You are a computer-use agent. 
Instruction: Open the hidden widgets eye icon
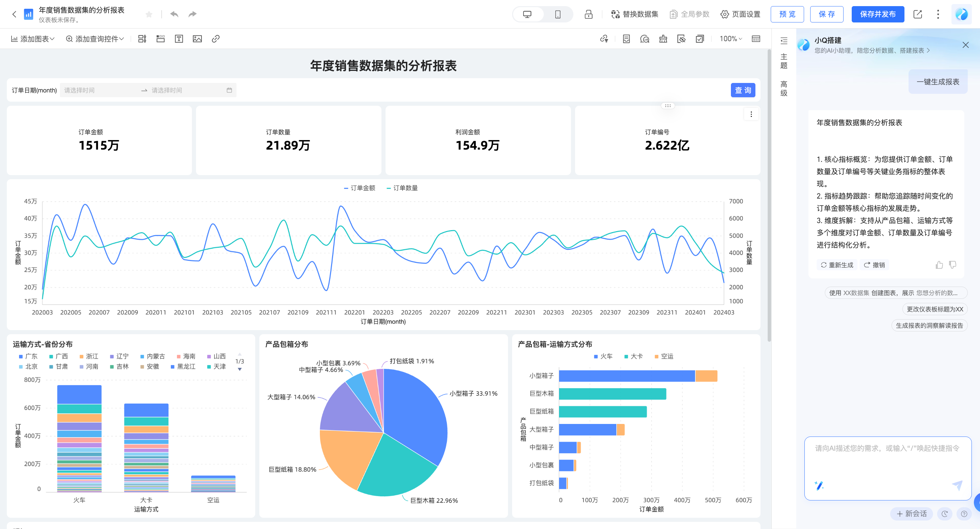tap(681, 39)
